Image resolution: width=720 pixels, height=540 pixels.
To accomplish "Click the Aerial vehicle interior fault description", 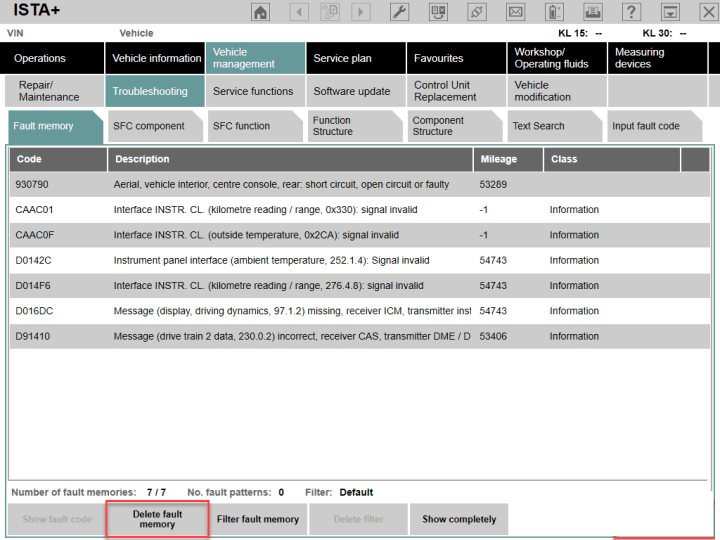I will [x=281, y=185].
